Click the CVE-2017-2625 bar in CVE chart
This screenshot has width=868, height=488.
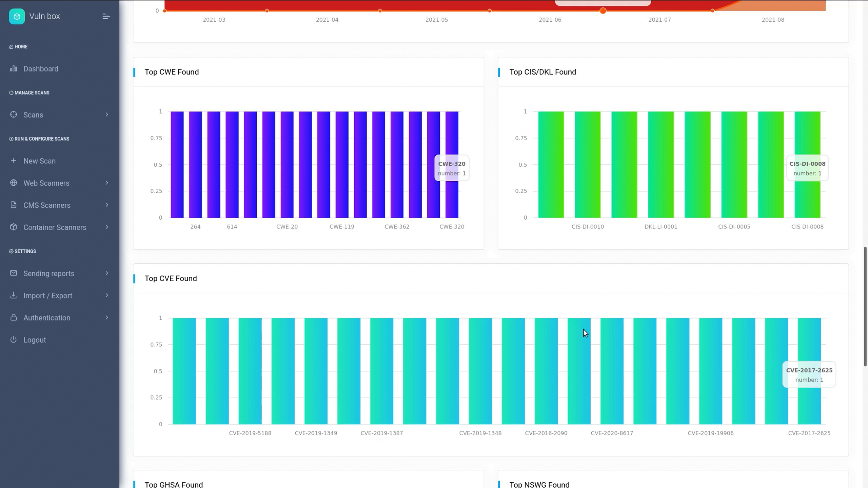(809, 371)
